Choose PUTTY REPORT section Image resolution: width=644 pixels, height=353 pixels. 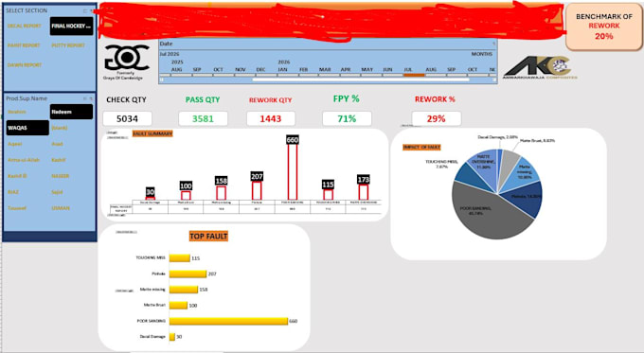(x=68, y=45)
